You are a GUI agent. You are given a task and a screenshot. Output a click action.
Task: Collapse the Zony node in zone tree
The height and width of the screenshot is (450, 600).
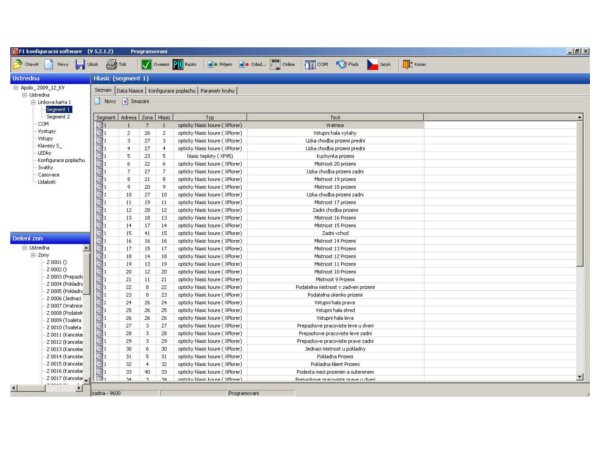pos(32,255)
